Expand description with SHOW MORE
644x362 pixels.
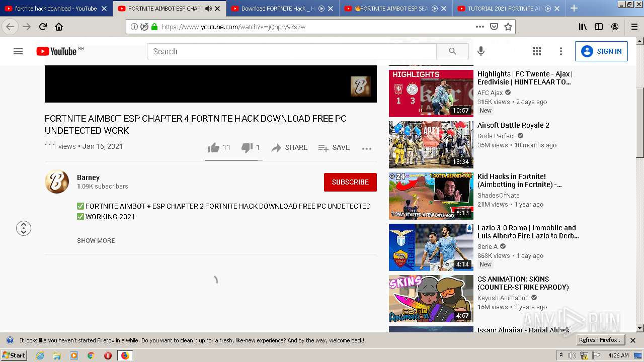(96, 240)
